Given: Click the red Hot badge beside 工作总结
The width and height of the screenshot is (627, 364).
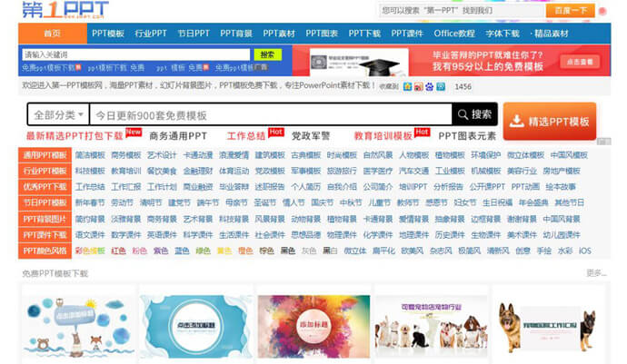Looking at the screenshot, I should [x=276, y=133].
